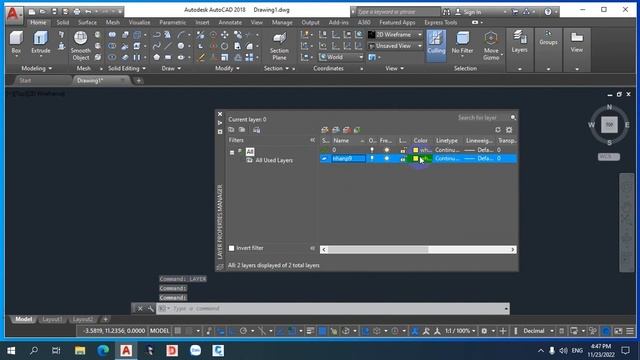Screen dimensions: 640x360
Task: Click New Layer VP Frozen icon
Action: point(336,130)
